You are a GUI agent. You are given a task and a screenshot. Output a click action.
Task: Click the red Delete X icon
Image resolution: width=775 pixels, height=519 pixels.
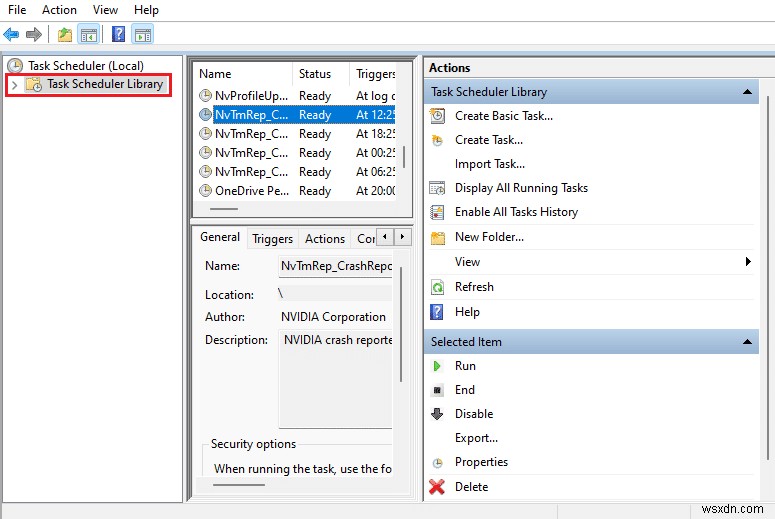click(x=437, y=487)
